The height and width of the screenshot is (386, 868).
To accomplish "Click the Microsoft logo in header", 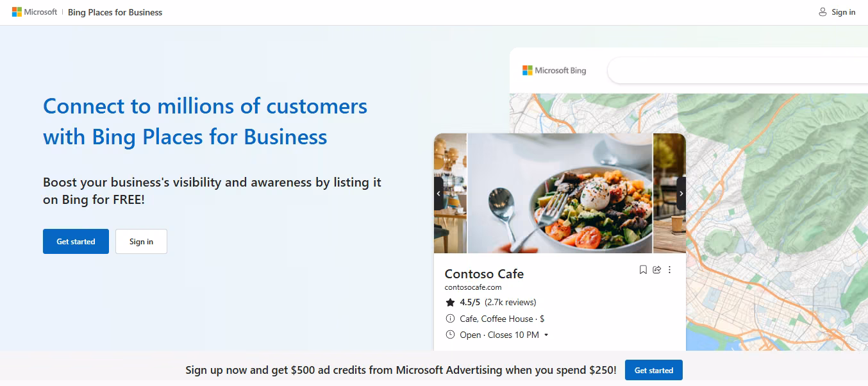I will [35, 12].
